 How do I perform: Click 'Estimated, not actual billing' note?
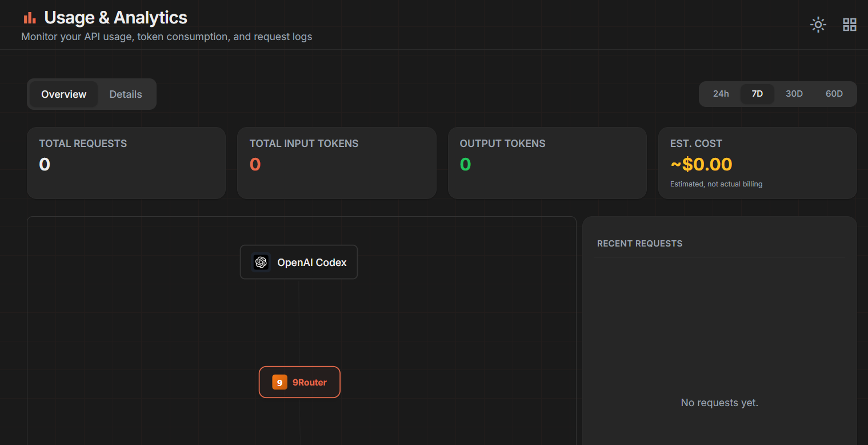coord(716,184)
